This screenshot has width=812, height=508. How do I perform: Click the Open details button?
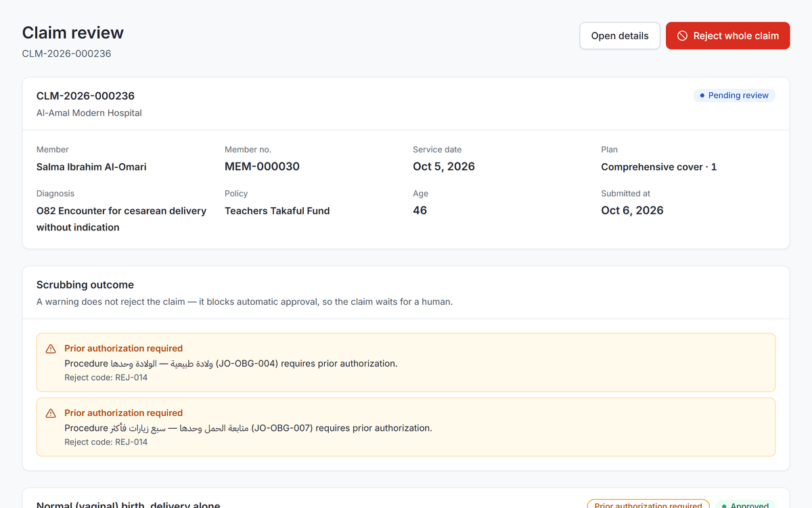coord(620,36)
